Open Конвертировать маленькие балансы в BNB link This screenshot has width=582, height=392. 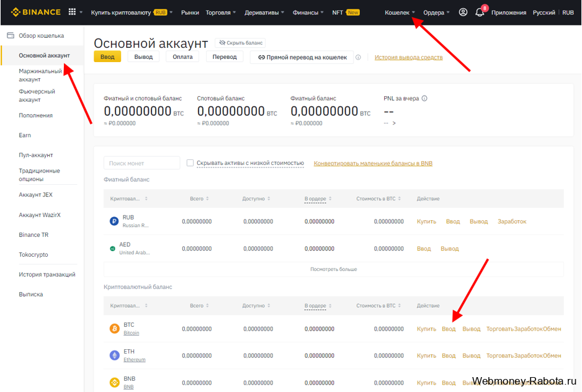click(373, 163)
